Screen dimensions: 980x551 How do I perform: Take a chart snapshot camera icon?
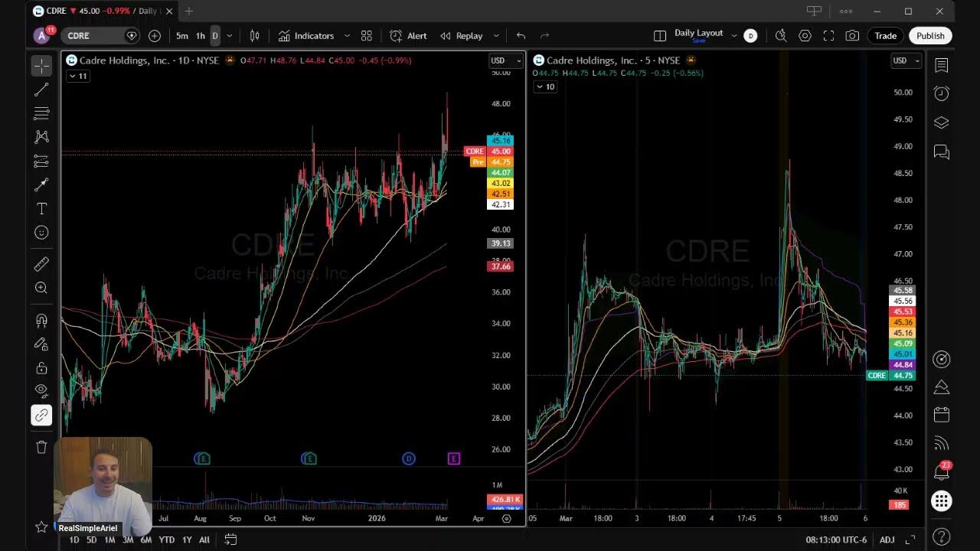pos(852,36)
